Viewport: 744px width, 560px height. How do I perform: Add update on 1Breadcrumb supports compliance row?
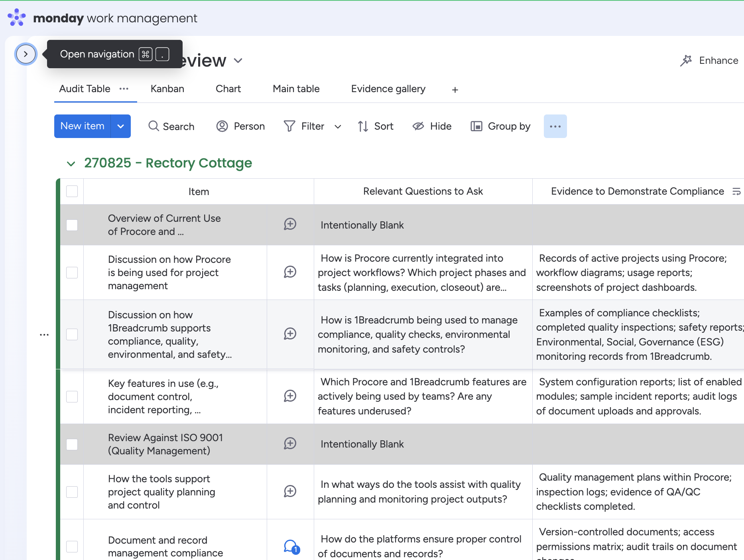[290, 334]
